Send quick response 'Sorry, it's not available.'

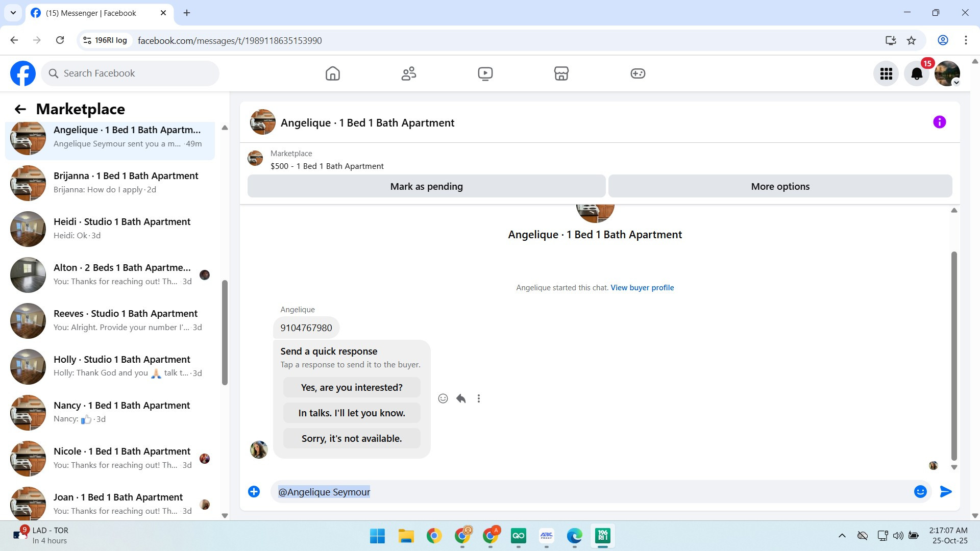pos(352,438)
